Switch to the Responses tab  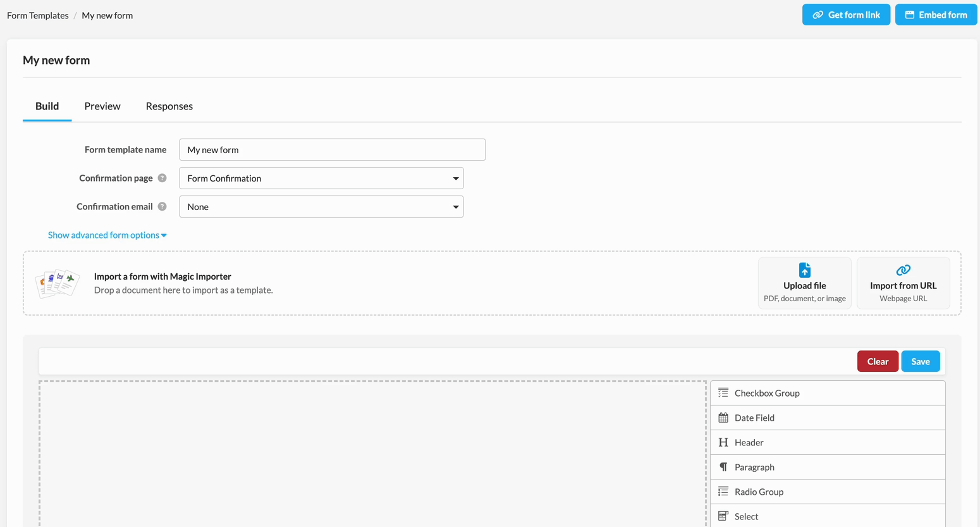click(x=169, y=106)
